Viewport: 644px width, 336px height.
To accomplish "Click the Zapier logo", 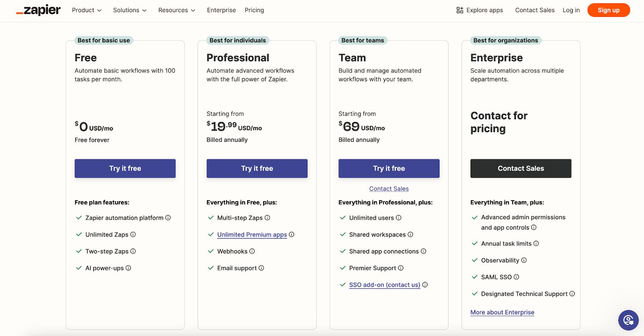I will coord(39,10).
